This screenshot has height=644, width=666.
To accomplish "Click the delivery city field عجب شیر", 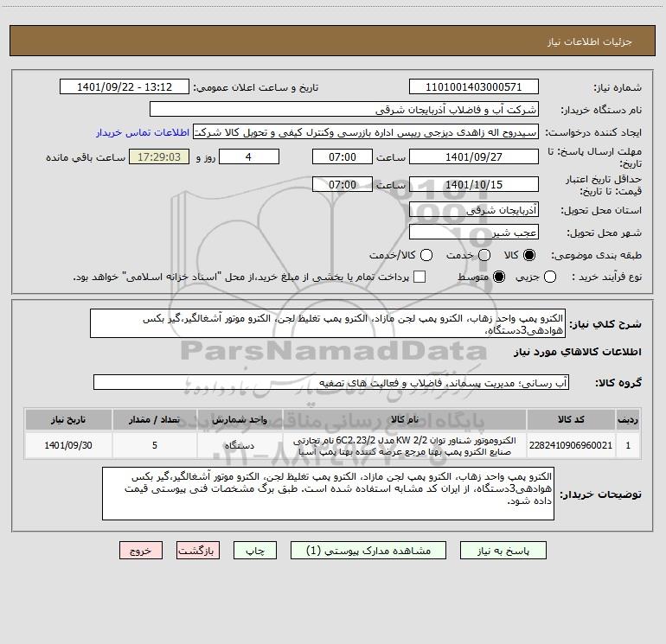I will 474,233.
